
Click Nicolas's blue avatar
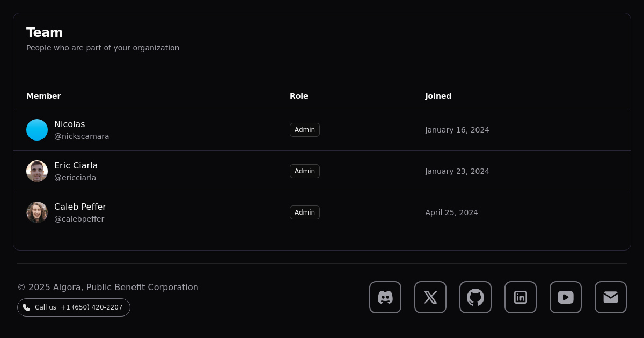point(37,130)
